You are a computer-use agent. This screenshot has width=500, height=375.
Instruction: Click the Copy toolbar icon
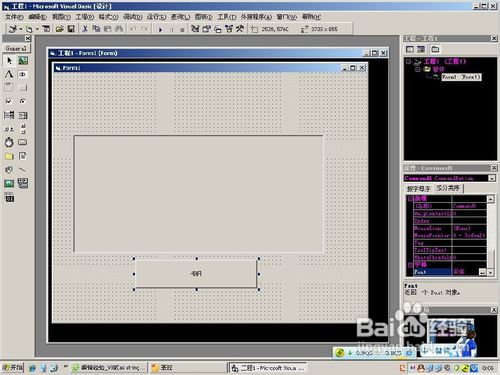96,29
